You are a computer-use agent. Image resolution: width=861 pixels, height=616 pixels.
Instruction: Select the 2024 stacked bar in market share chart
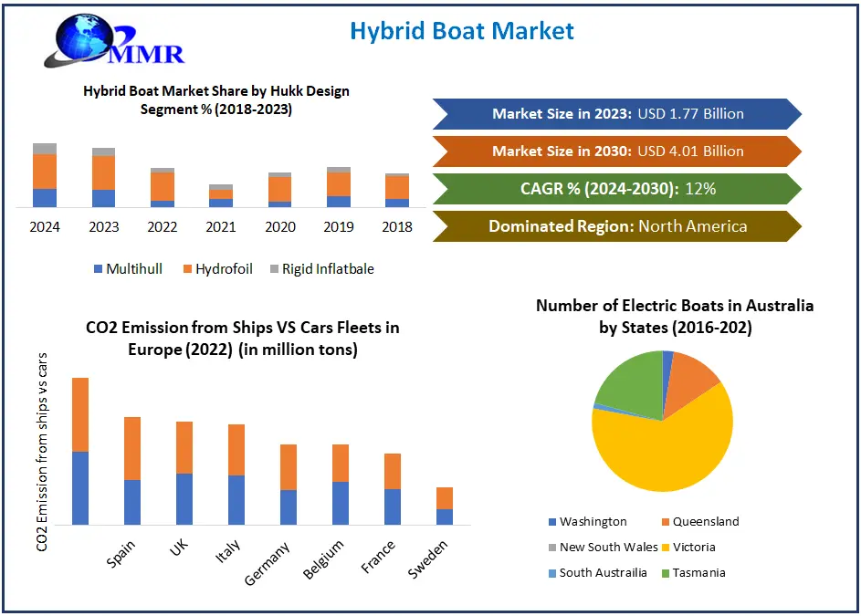[45, 175]
